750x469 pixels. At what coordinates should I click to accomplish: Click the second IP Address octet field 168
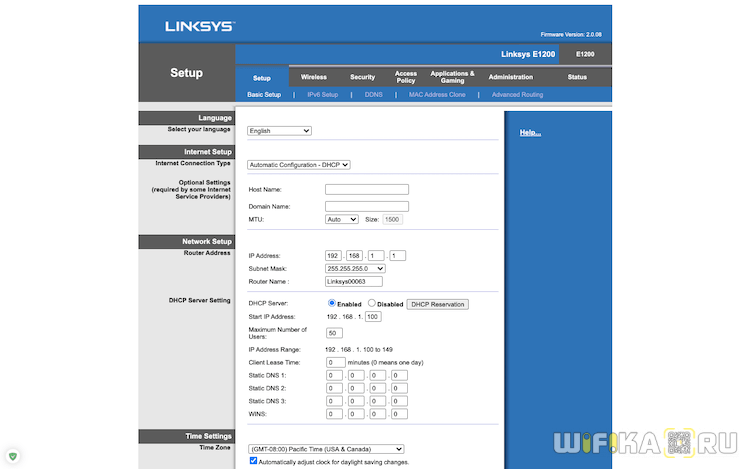354,256
